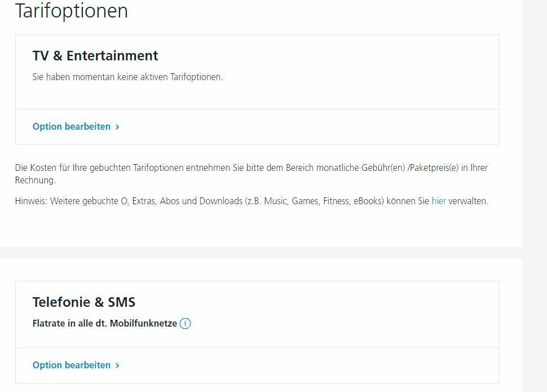The width and height of the screenshot is (547, 392).
Task: Click the word 'verwalten' after the hier link
Action: pos(467,201)
